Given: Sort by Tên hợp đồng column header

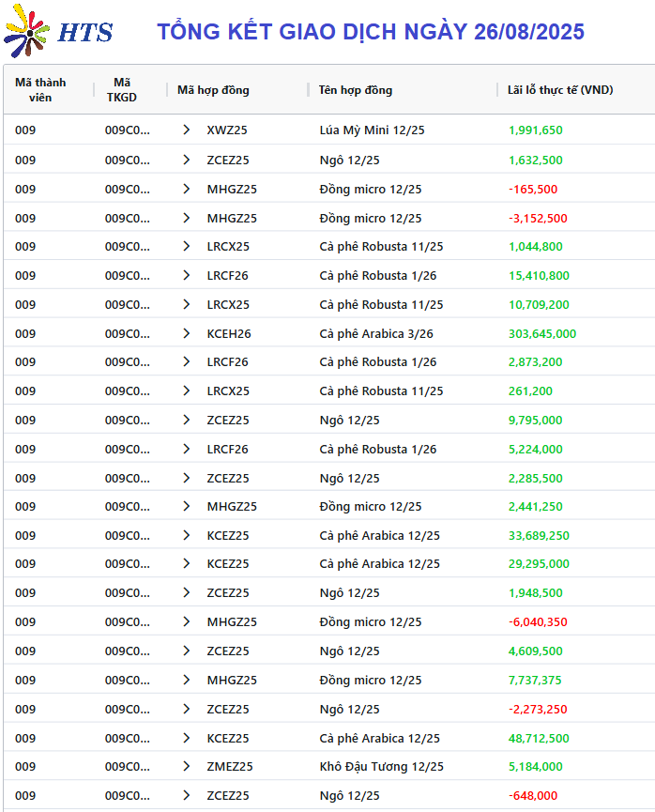Looking at the screenshot, I should 356,90.
